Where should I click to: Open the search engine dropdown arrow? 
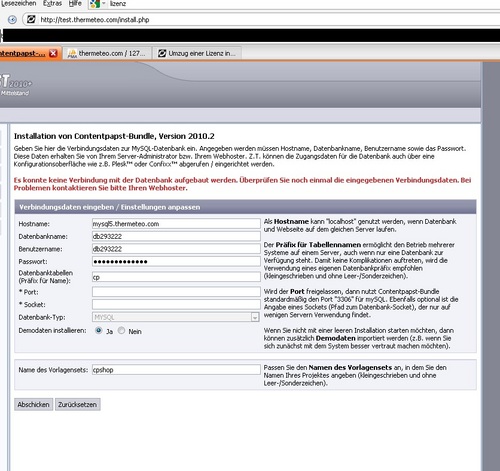pos(103,4)
